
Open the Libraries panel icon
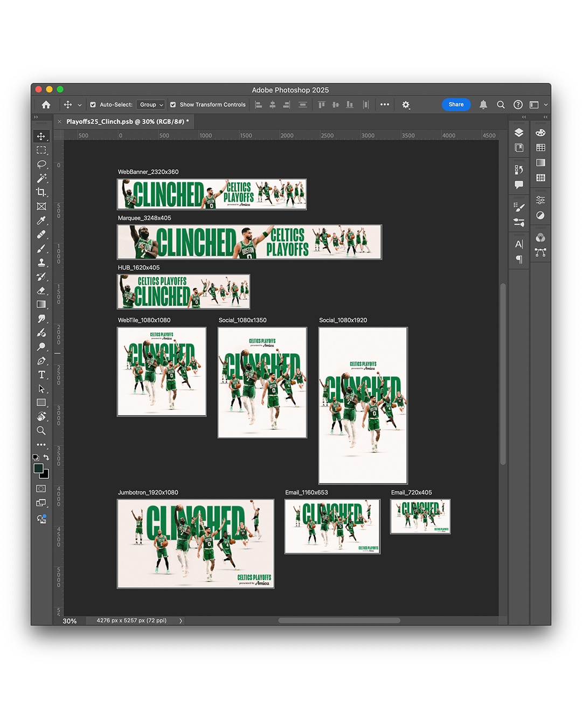(519, 148)
